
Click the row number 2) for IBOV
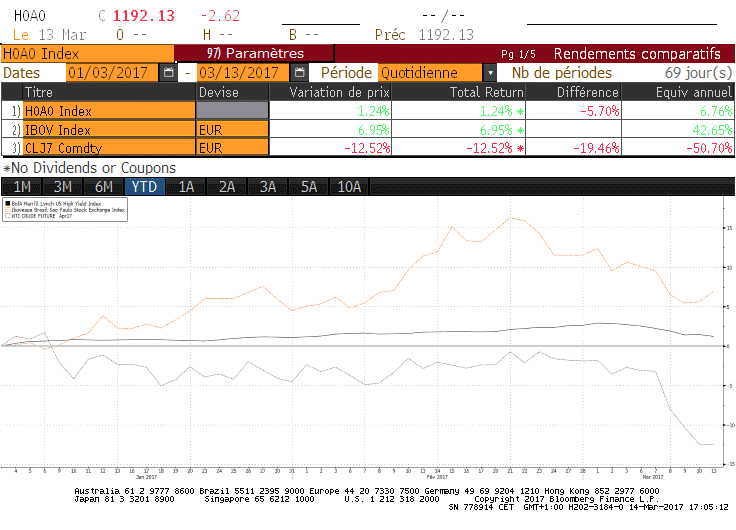16,130
